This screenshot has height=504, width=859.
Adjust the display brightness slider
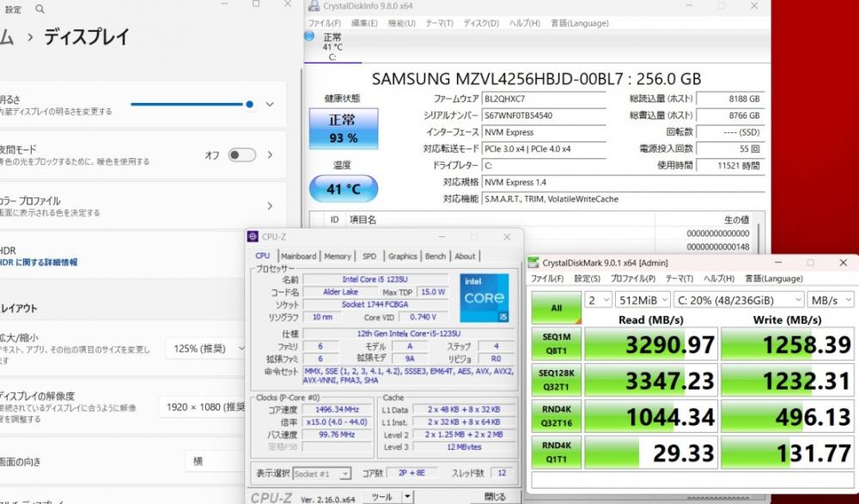[192, 104]
